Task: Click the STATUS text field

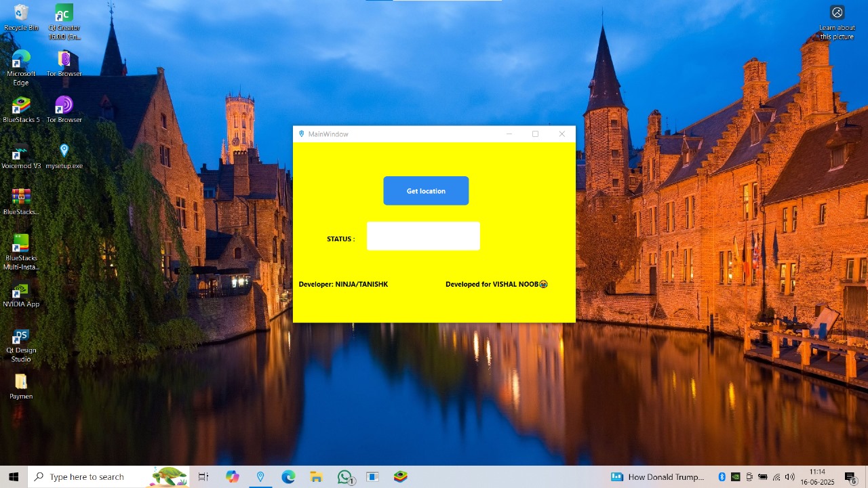Action: point(423,236)
